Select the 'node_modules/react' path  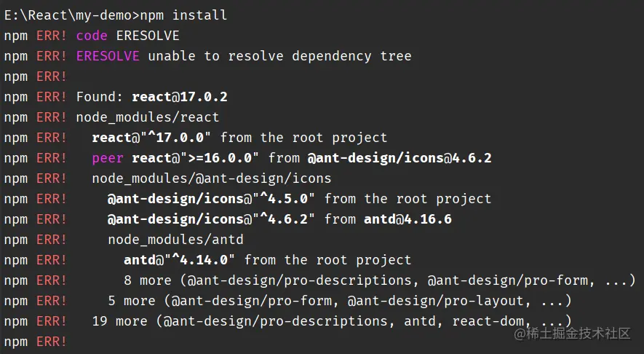point(148,117)
